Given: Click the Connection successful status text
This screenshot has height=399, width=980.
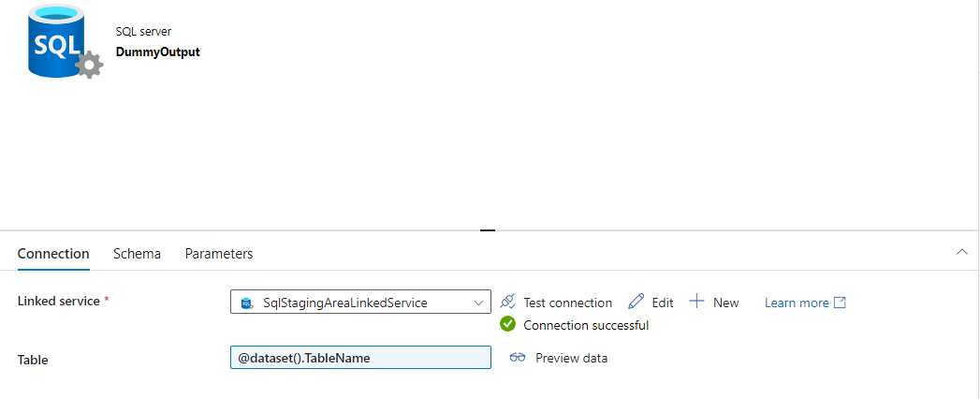Looking at the screenshot, I should click(x=586, y=325).
